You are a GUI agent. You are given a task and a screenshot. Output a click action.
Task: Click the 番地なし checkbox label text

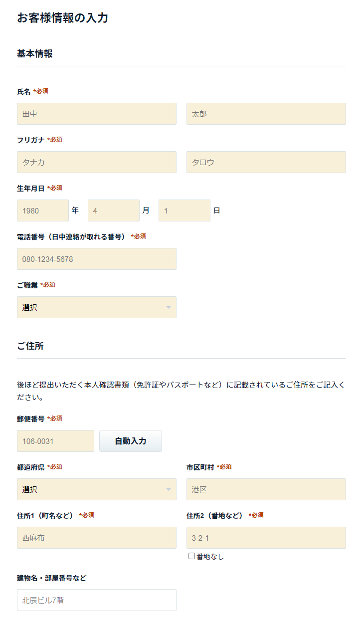click(210, 556)
